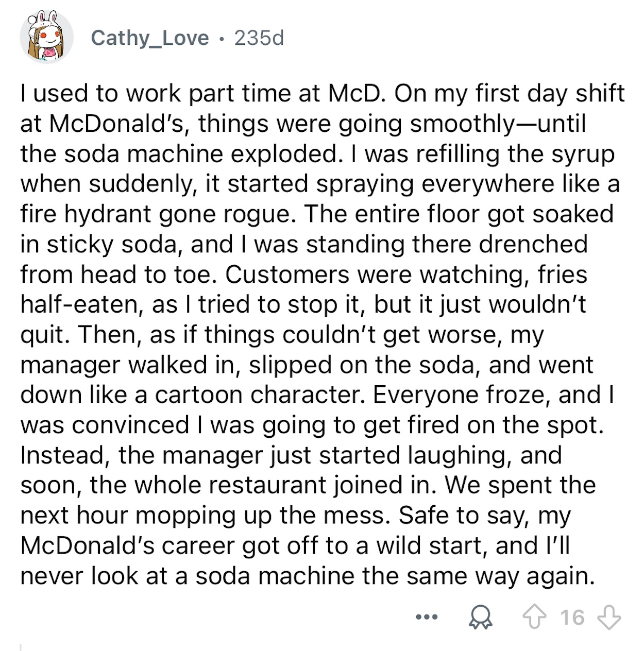Image resolution: width=644 pixels, height=651 pixels.
Task: Click the 235d timestamp
Action: coord(259,38)
